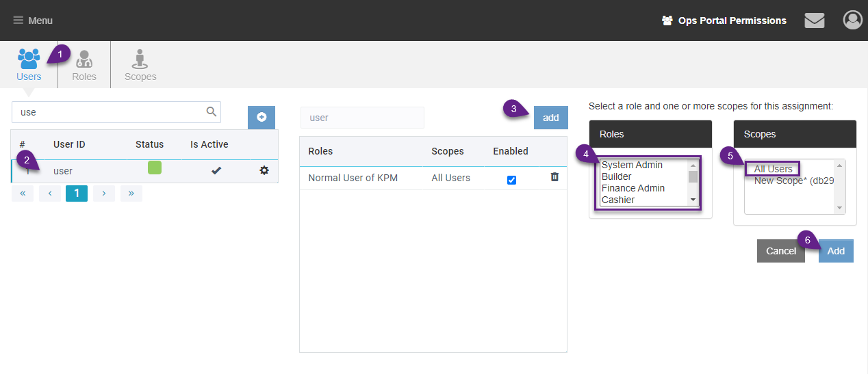Open the user profile avatar icon
The image size is (868, 374).
[x=852, y=21]
